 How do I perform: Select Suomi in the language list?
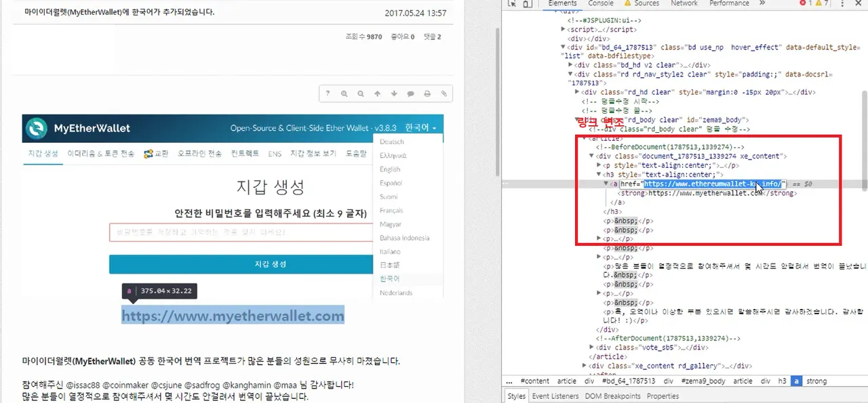(x=389, y=196)
